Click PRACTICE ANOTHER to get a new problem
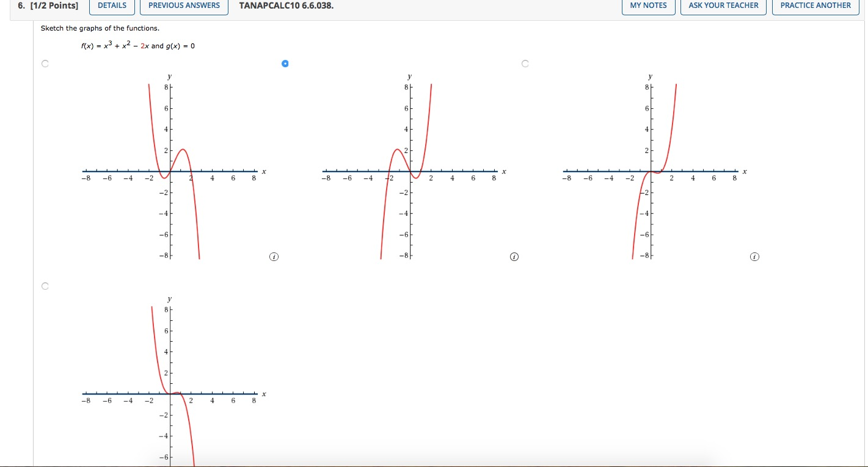Viewport: 868px width, 467px height. click(815, 6)
